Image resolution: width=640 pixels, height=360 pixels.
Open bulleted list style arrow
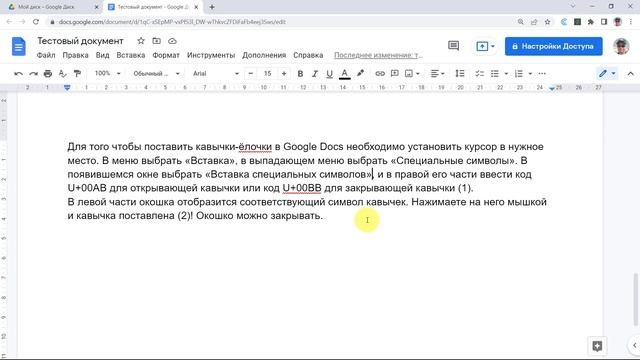click(x=506, y=73)
